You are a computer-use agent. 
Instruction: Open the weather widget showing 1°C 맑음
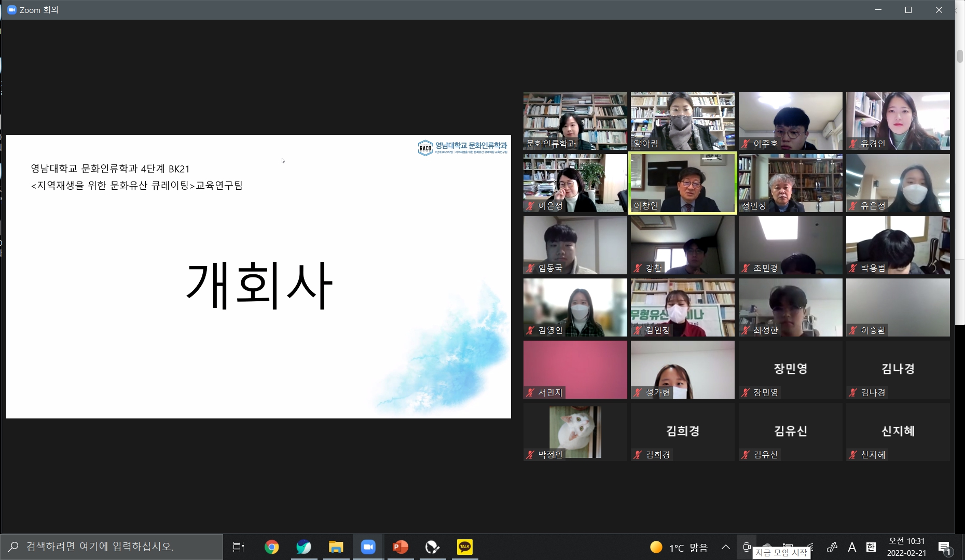(679, 548)
